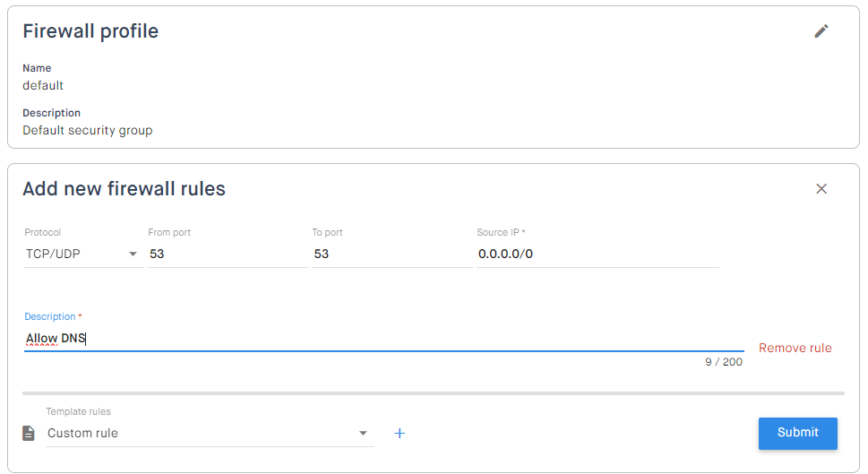Expand the Template rules Custom rule dropdown
Viewport: 868px width, 474px height.
point(210,433)
